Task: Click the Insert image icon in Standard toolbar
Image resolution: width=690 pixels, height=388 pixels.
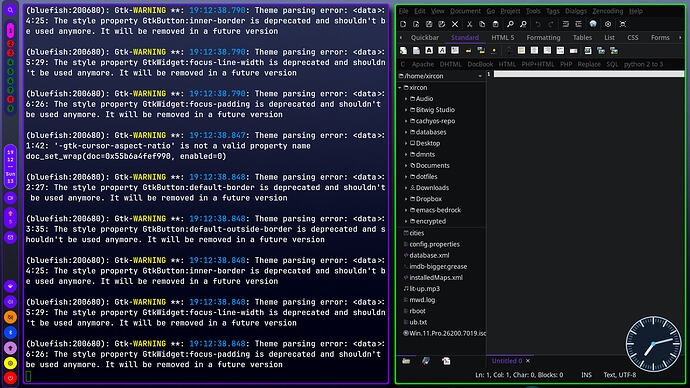Action: (x=588, y=51)
